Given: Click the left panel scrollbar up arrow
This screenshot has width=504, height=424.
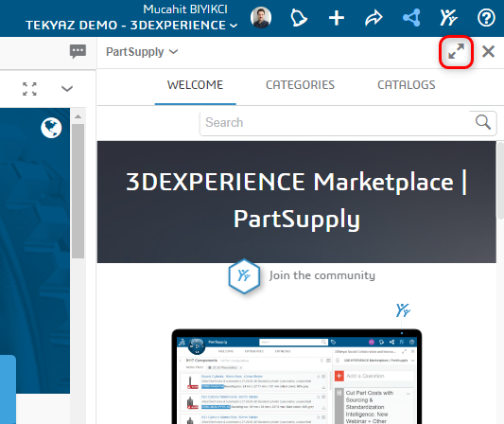Looking at the screenshot, I should [78, 116].
